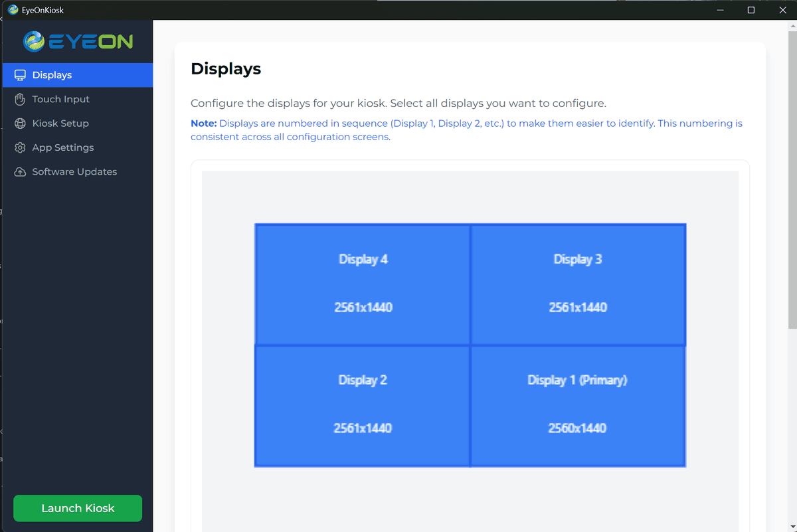Click the EyeOn logo in the sidebar
Viewport: 797px width, 532px height.
tap(77, 41)
